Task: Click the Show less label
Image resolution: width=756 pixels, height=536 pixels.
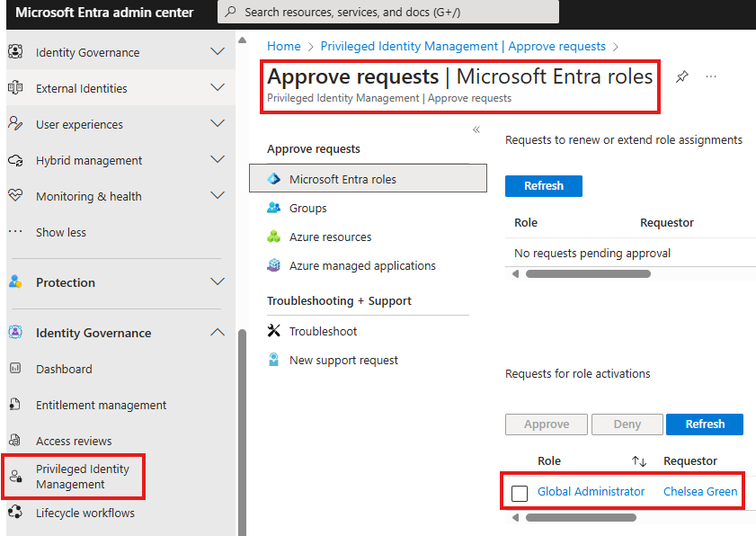Action: (61, 232)
